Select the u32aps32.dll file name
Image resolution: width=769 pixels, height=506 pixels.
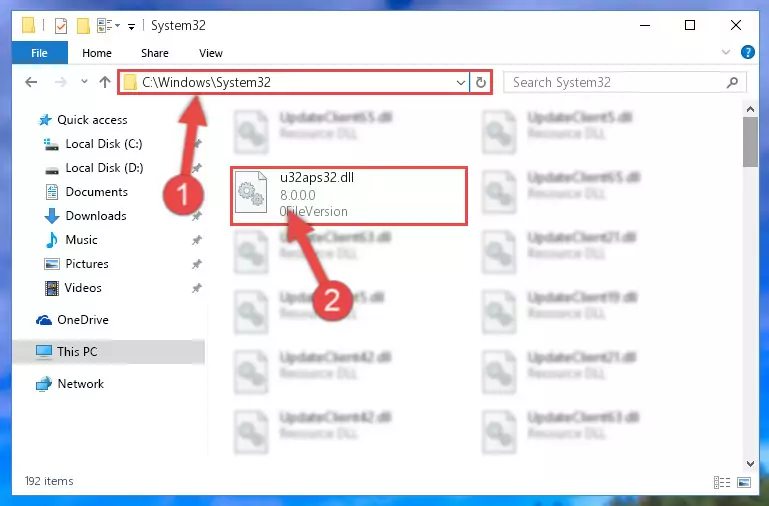tap(317, 177)
